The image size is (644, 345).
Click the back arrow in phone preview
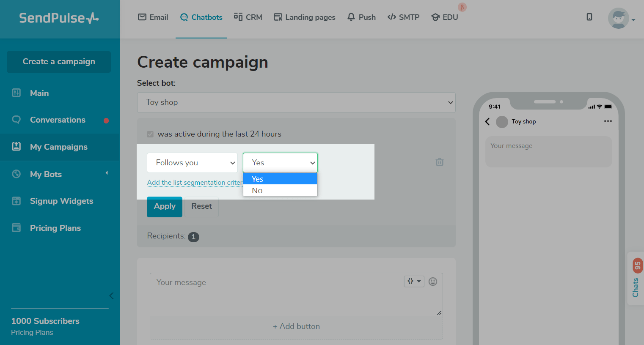[487, 122]
